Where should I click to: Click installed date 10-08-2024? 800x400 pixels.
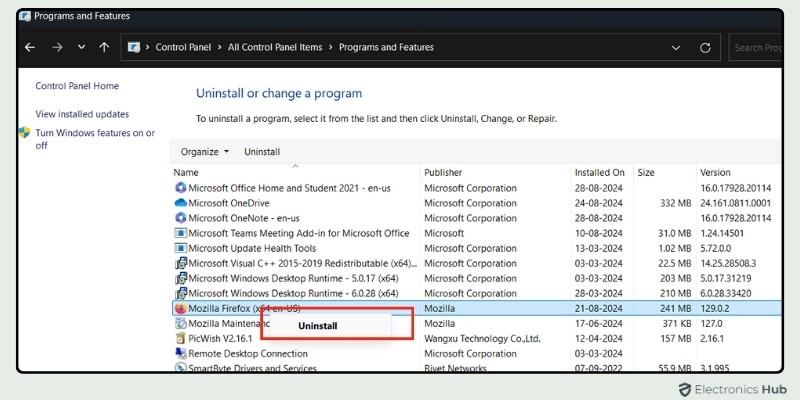pyautogui.click(x=598, y=233)
